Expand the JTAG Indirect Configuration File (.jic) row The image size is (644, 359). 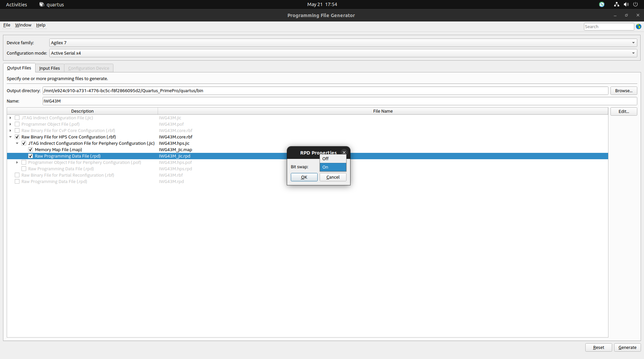click(x=10, y=118)
